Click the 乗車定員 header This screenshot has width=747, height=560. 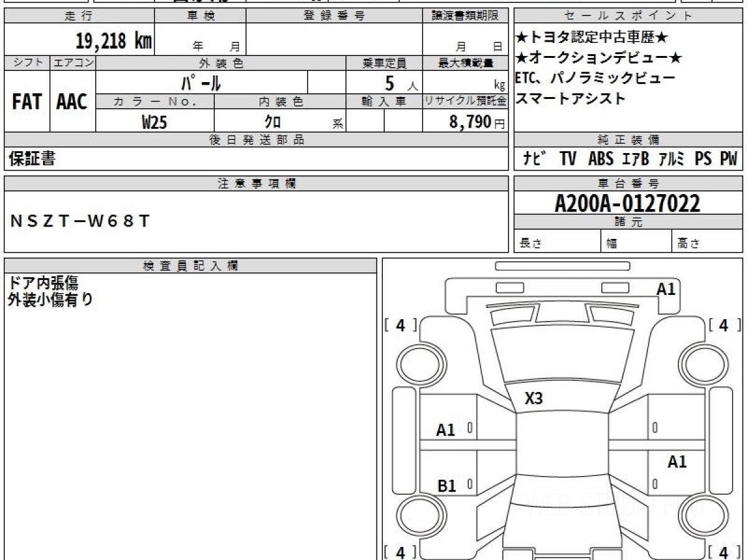(x=384, y=63)
